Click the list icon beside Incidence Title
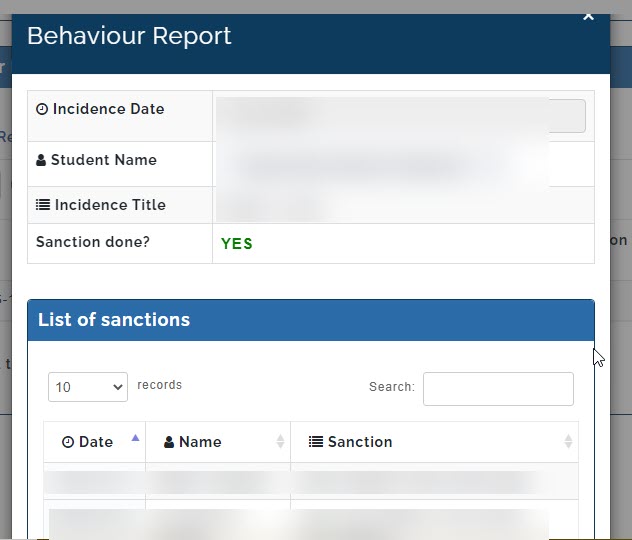Viewport: 632px width, 540px height. pyautogui.click(x=43, y=205)
